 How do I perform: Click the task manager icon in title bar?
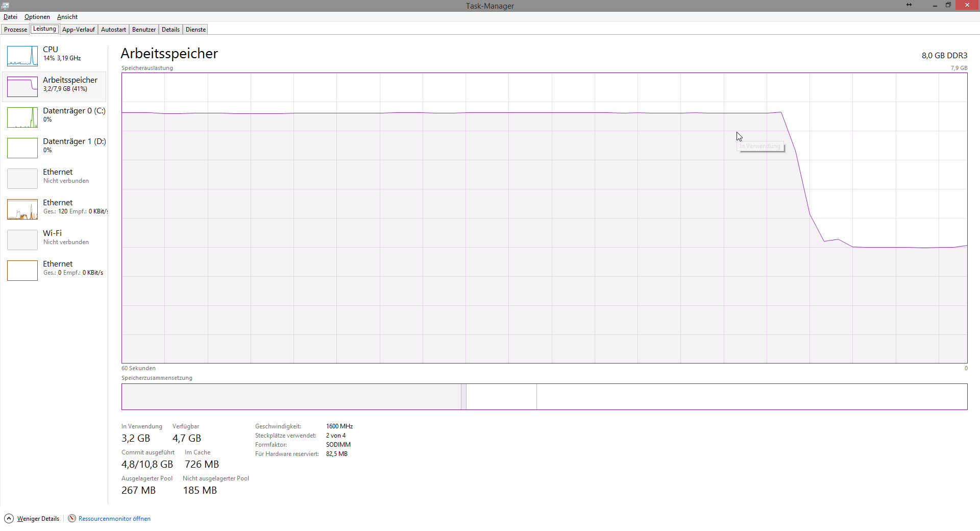click(6, 6)
